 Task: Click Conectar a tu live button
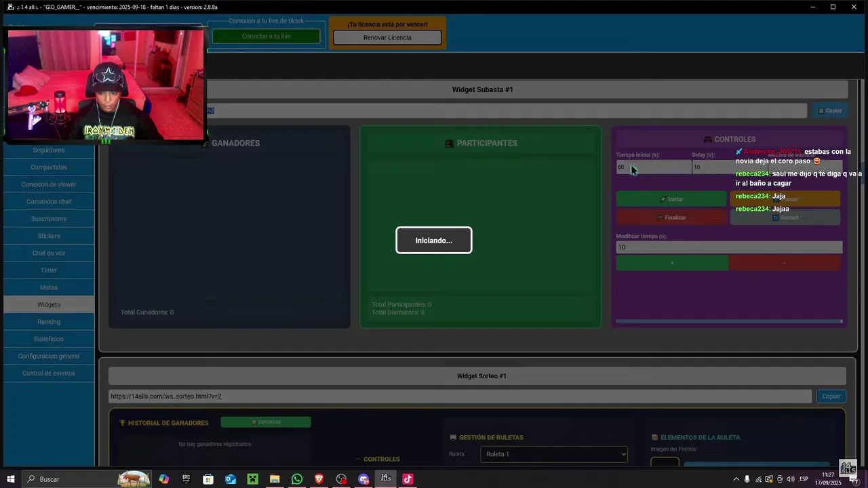(266, 36)
